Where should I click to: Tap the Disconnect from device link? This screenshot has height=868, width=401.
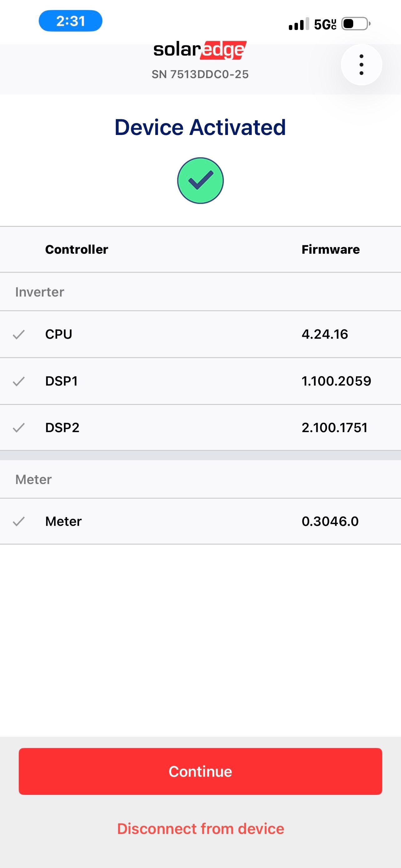[200, 829]
